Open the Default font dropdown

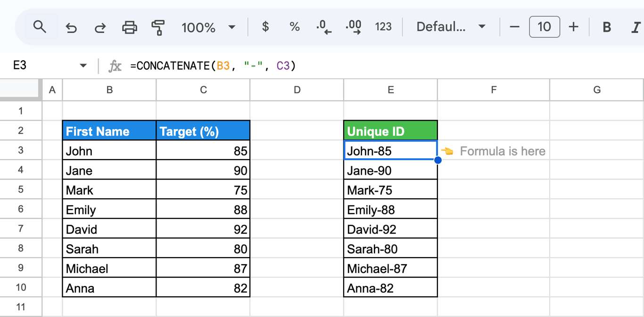451,27
